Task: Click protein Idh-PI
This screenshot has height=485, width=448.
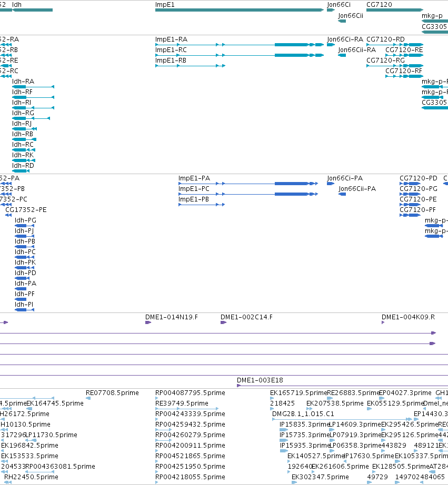Action: click(24, 310)
